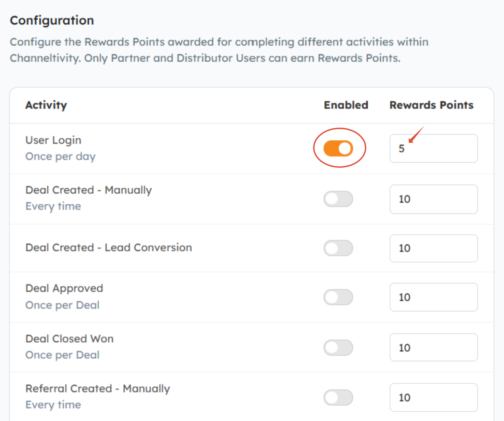This screenshot has height=421, width=504.
Task: Click the Configuration section heading
Action: coord(52,21)
